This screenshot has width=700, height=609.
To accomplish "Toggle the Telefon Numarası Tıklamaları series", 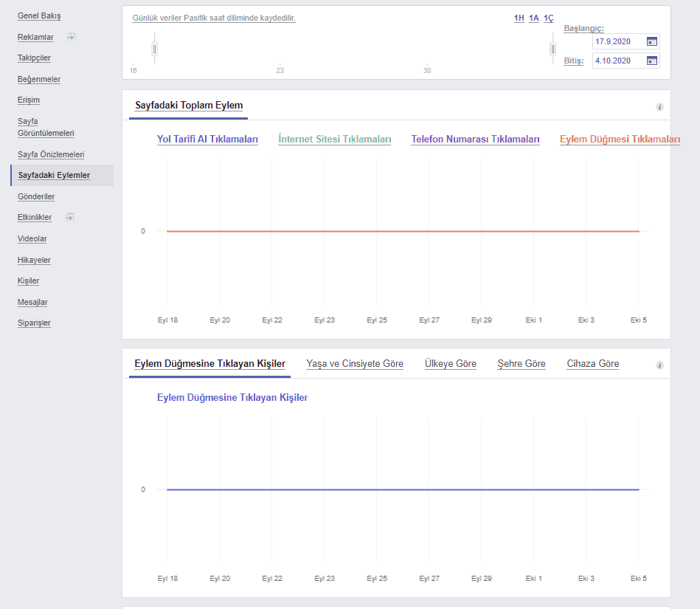I will [476, 139].
